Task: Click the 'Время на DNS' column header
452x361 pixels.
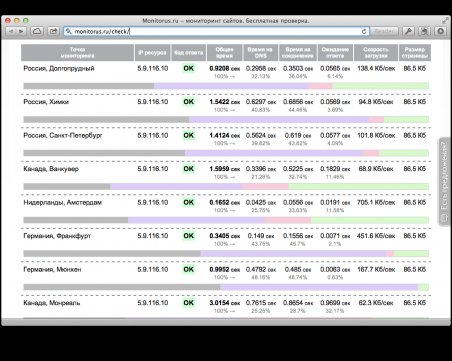Action: 260,53
